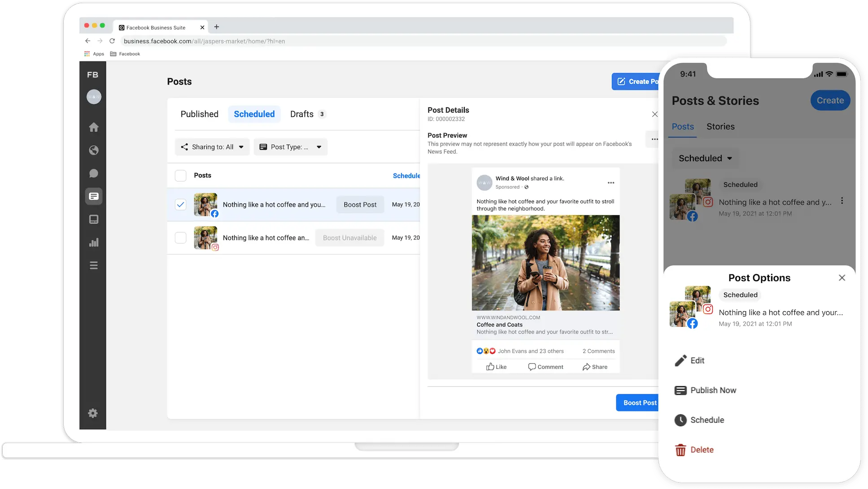Viewport: 868px width, 489px height.
Task: Switch to the Stories tab on phone
Action: pos(720,127)
